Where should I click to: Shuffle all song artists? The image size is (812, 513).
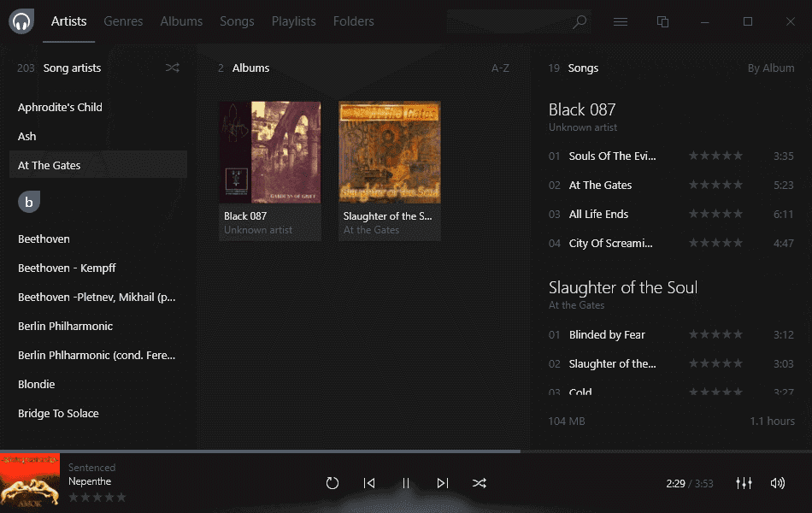coord(173,68)
